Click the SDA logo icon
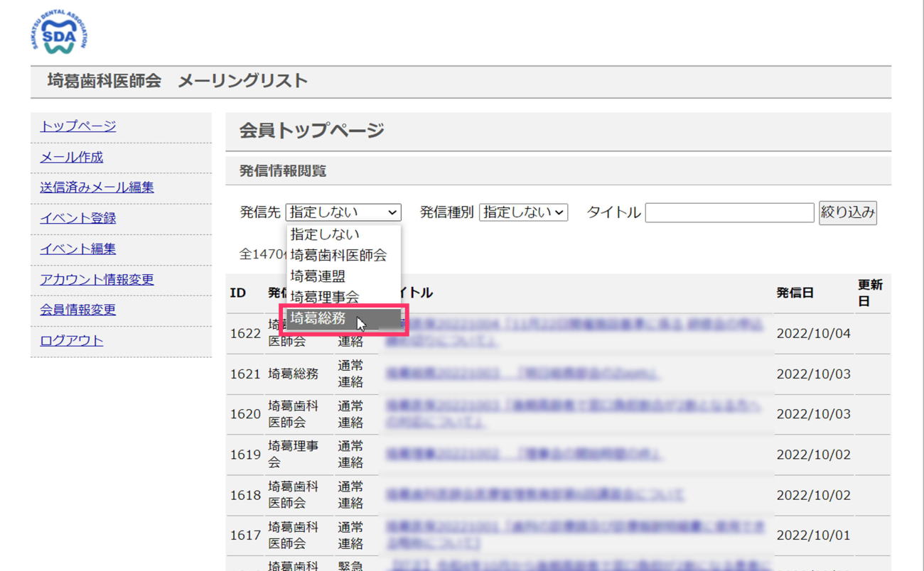The width and height of the screenshot is (924, 571). (59, 33)
